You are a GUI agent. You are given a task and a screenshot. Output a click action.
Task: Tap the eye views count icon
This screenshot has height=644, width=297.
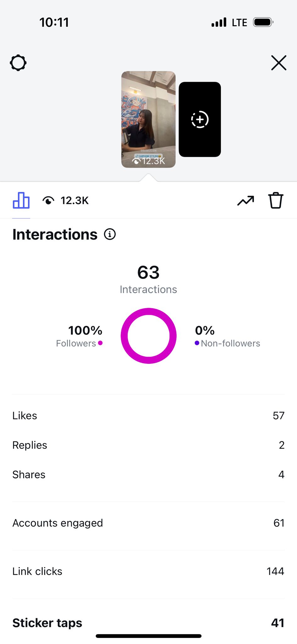(x=48, y=201)
